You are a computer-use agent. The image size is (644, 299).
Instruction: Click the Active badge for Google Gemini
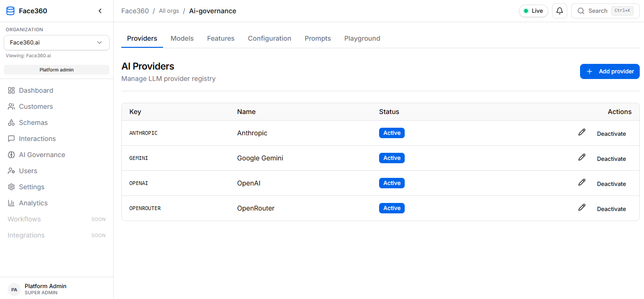pos(392,158)
